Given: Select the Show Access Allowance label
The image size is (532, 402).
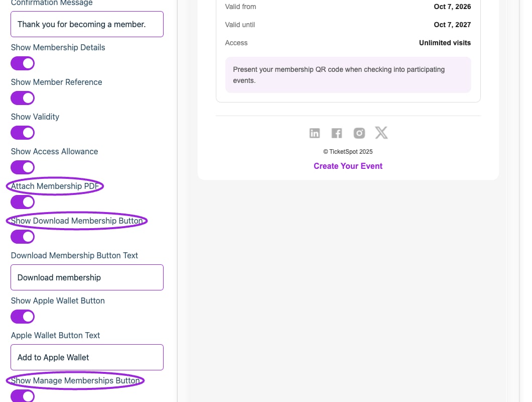Looking at the screenshot, I should click(54, 152).
